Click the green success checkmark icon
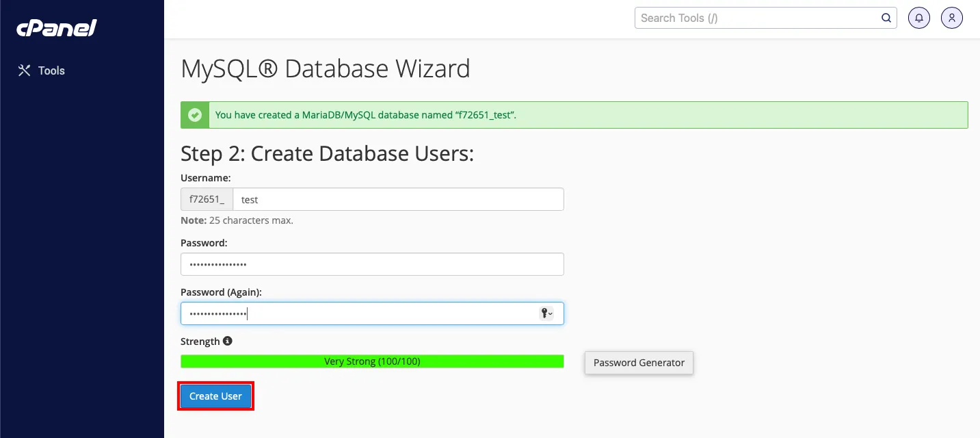980x438 pixels. (x=195, y=115)
